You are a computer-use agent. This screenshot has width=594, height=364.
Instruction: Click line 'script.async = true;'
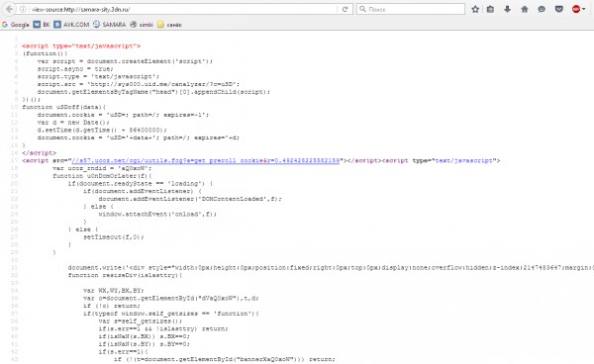75,69
